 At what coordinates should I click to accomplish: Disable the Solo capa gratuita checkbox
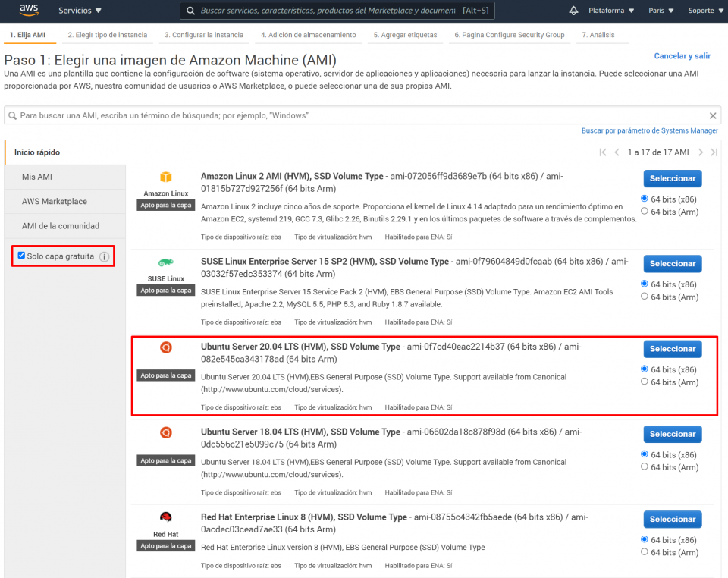[x=21, y=256]
